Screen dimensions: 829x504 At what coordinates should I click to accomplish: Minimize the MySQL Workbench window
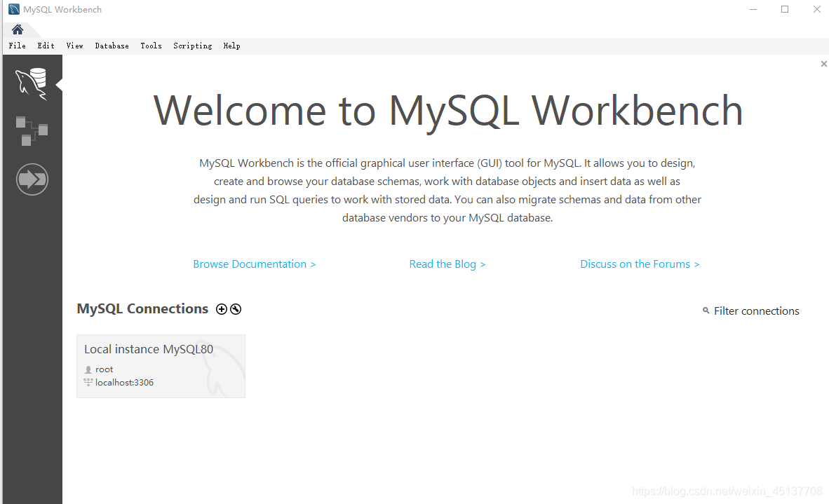click(753, 10)
